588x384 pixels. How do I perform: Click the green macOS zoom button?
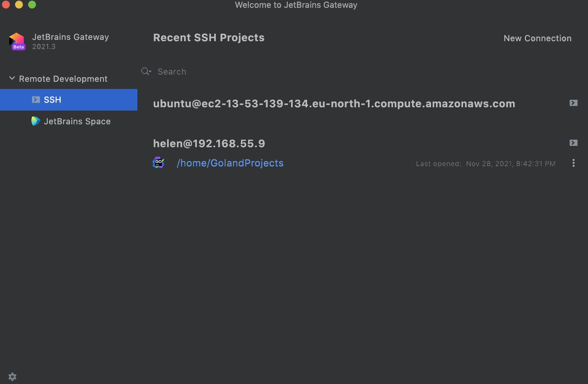coord(32,5)
